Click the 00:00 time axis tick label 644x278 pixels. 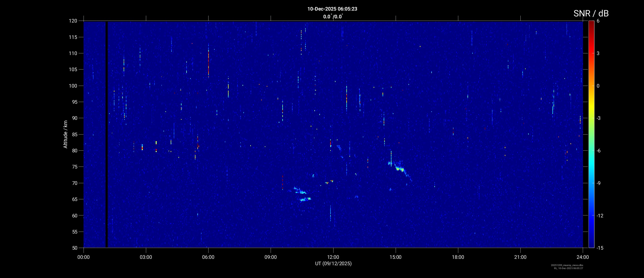84,257
